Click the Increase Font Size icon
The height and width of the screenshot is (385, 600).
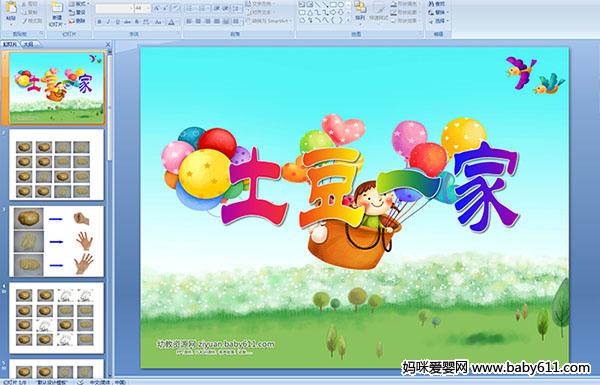[157, 8]
